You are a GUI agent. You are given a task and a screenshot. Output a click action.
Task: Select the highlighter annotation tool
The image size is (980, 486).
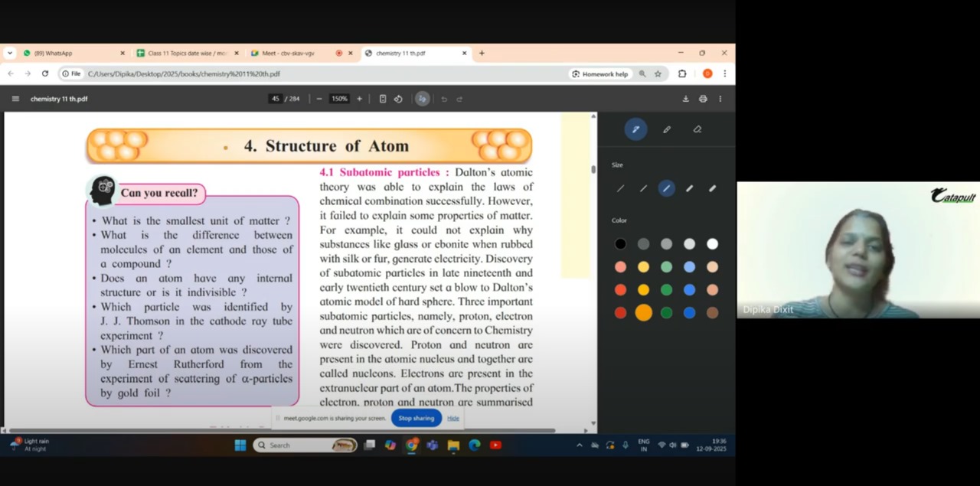[x=667, y=129]
